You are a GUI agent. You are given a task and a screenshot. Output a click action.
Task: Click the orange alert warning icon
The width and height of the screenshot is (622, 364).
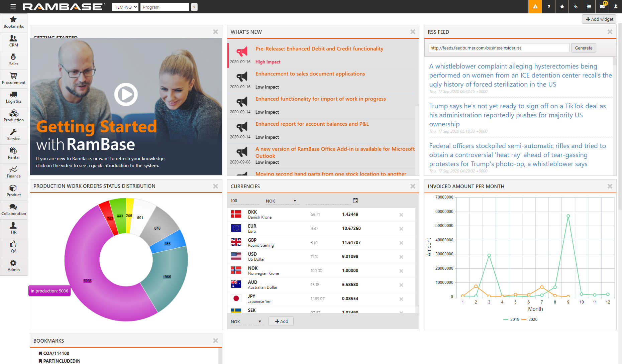535,7
